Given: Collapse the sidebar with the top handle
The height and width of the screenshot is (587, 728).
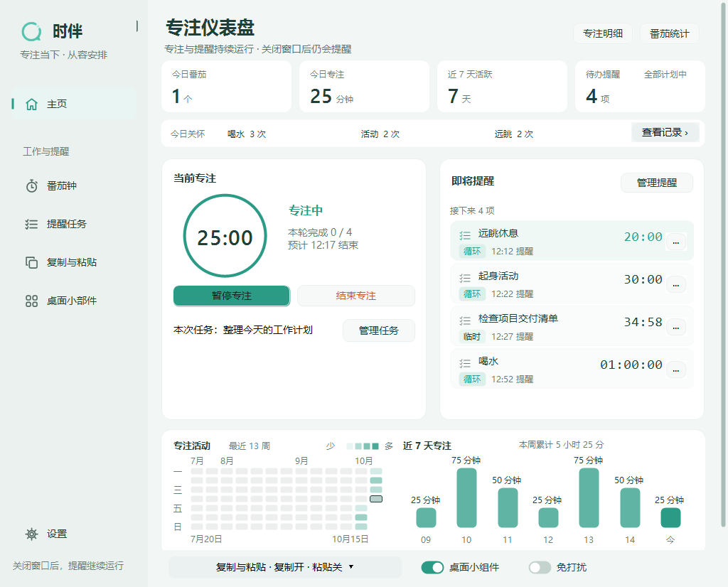Looking at the screenshot, I should click(137, 26).
